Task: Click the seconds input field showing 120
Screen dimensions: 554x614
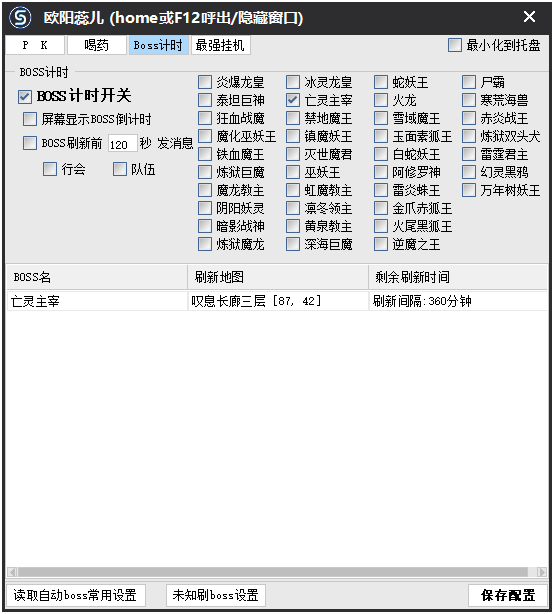Action: [123, 144]
